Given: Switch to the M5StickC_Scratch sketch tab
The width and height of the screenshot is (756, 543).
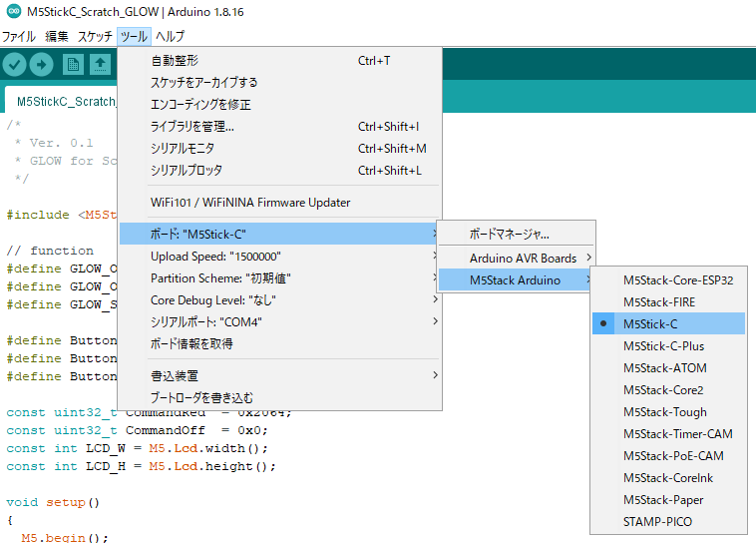Looking at the screenshot, I should point(61,101).
